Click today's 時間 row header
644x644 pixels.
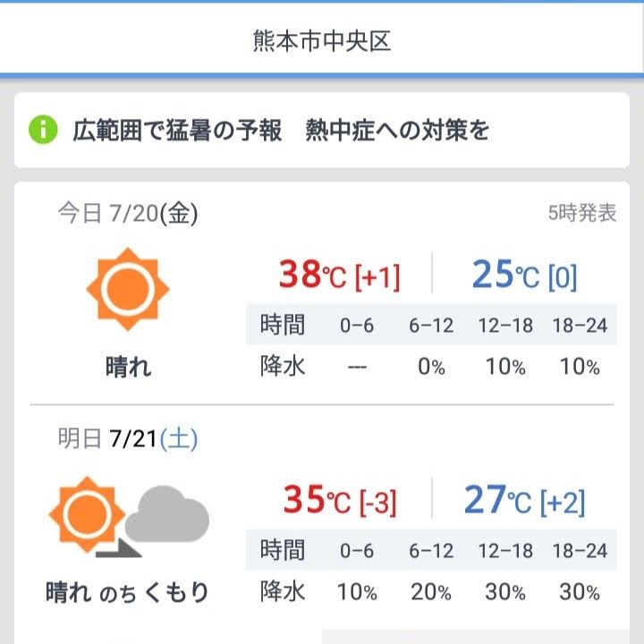[x=283, y=325]
